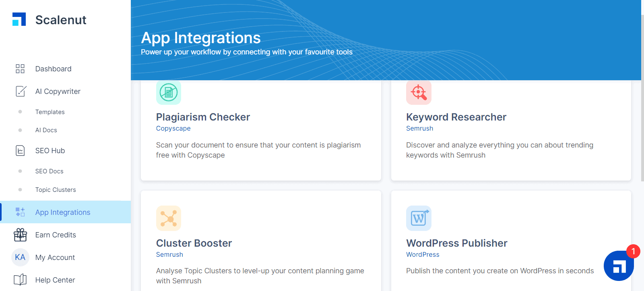
Task: Click the AI Copywriter pencil icon
Action: 21,91
